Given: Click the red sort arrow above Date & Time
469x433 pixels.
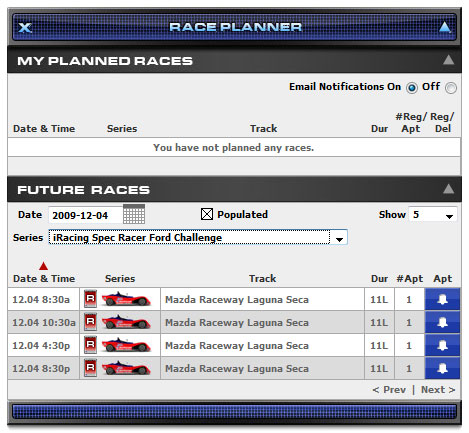Looking at the screenshot, I should (43, 266).
